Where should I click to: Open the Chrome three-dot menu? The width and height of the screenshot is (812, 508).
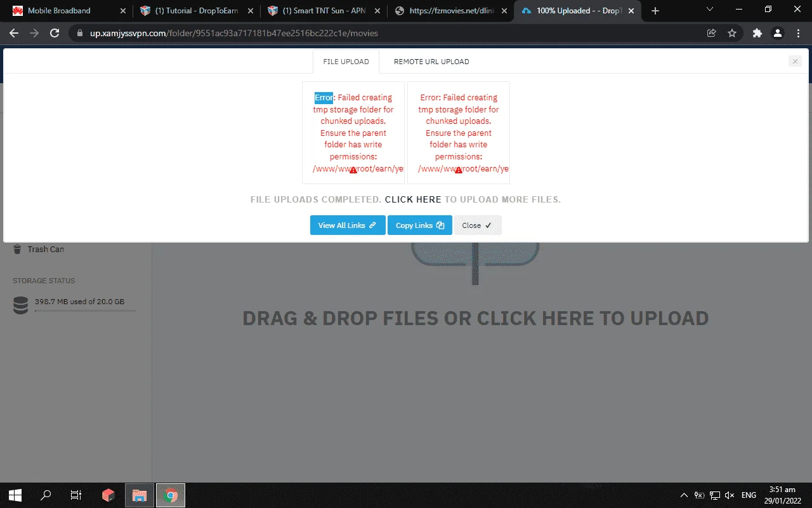pos(797,33)
